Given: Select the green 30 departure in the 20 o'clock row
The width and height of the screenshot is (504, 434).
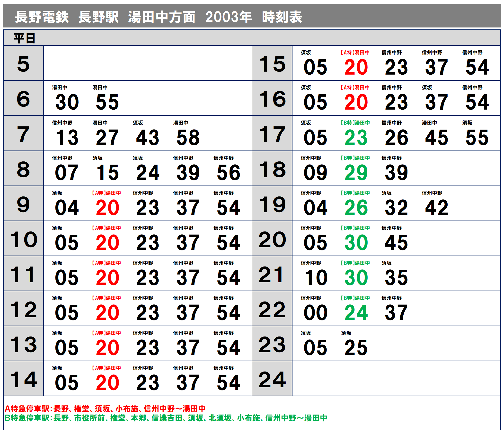Looking at the screenshot, I should 356,243.
